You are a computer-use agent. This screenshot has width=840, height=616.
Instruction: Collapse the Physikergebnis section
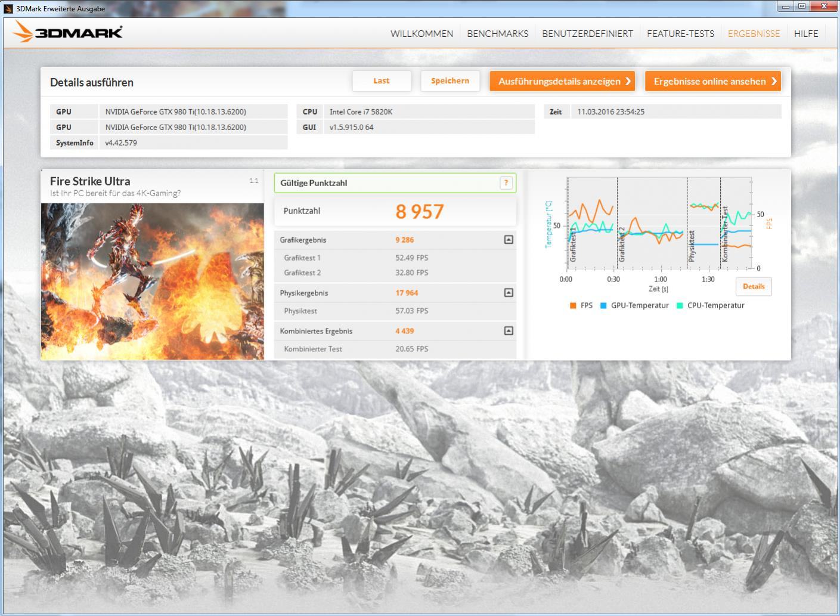[509, 293]
